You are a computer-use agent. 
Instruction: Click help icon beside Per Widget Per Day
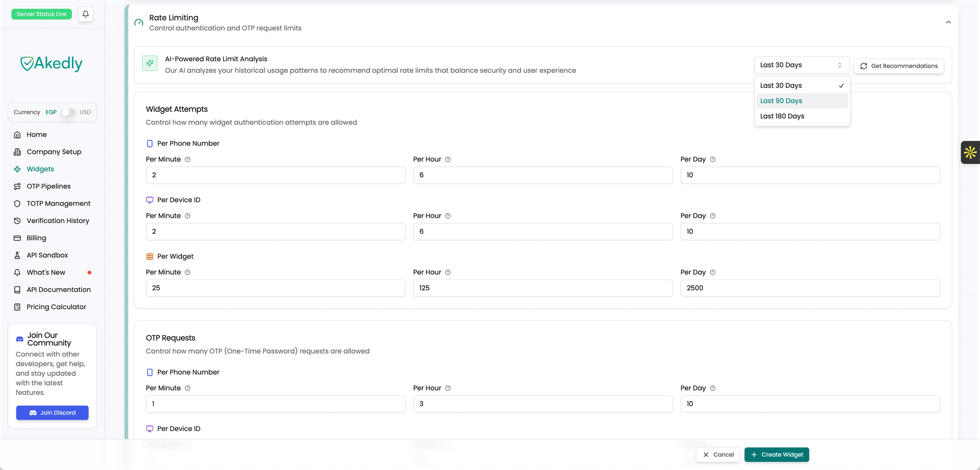coord(713,272)
